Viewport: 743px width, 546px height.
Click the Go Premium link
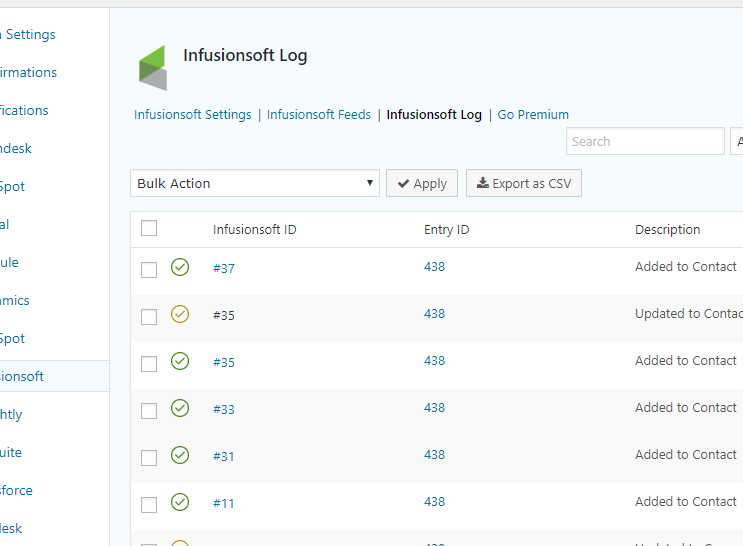(533, 115)
